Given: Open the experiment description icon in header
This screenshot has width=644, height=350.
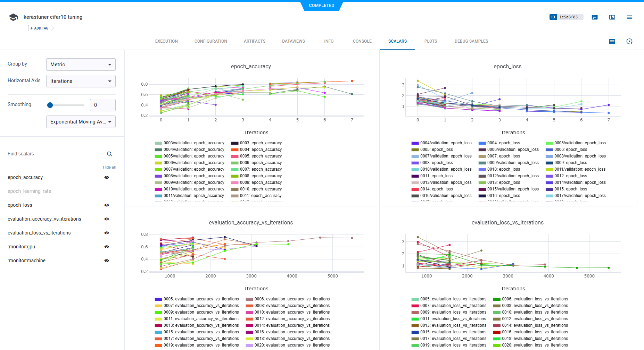Looking at the screenshot, I should pyautogui.click(x=595, y=17).
